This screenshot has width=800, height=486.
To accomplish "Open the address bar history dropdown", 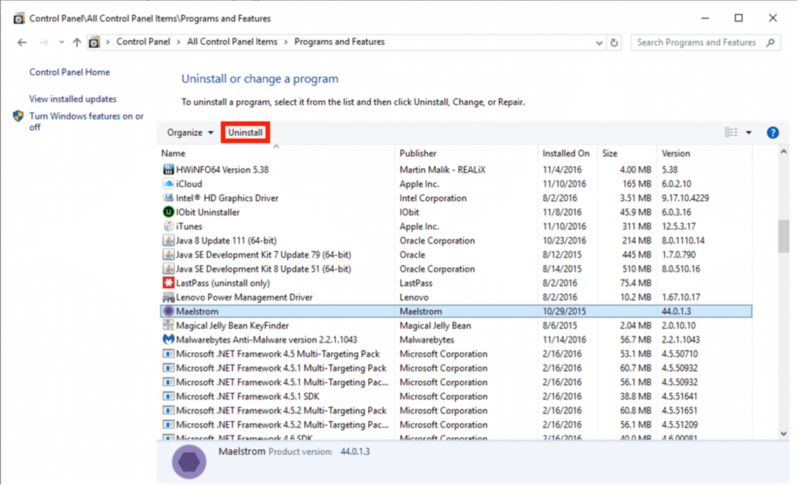I will [x=599, y=43].
